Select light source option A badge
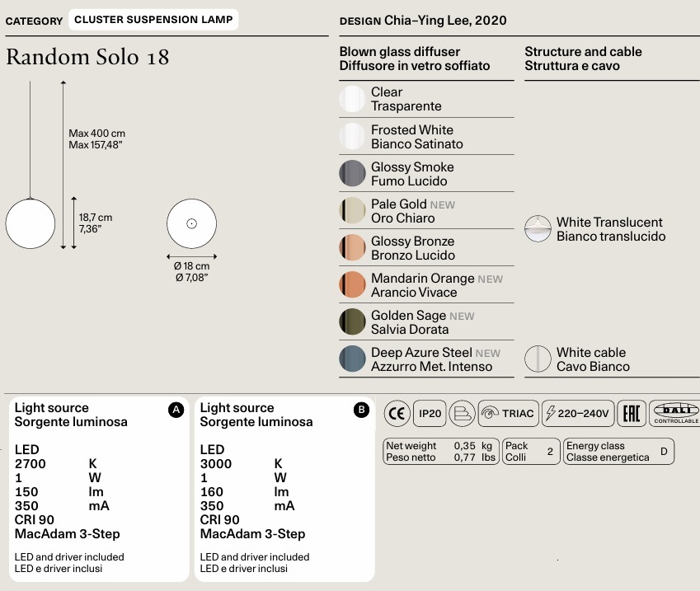 [176, 410]
